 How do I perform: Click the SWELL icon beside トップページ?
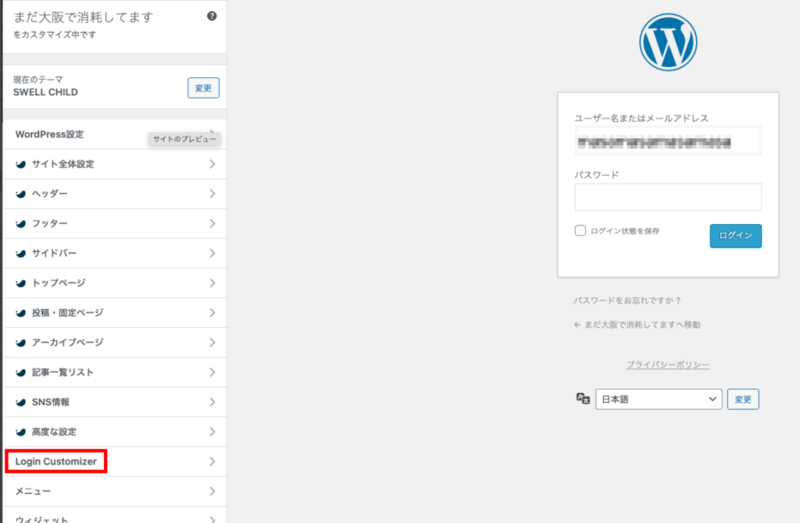point(20,283)
